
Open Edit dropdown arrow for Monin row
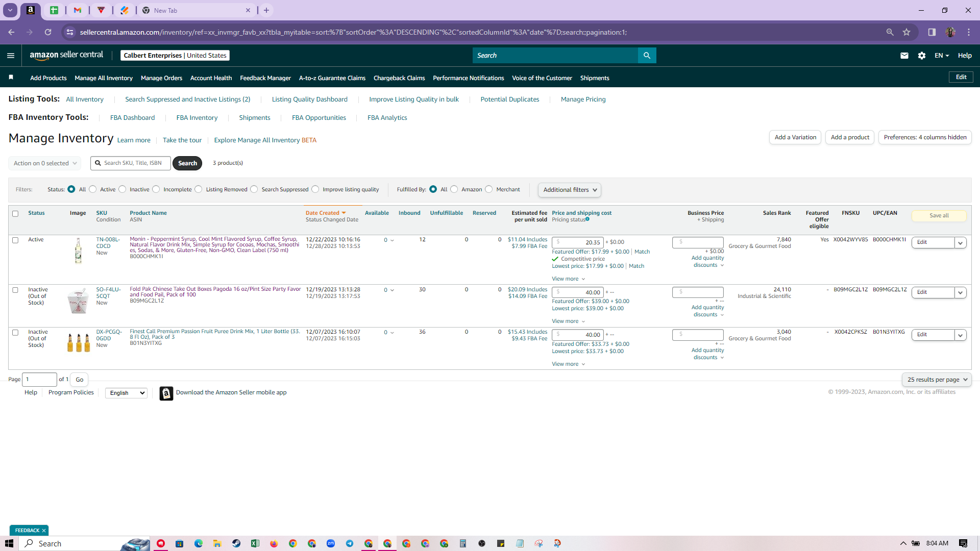click(961, 243)
